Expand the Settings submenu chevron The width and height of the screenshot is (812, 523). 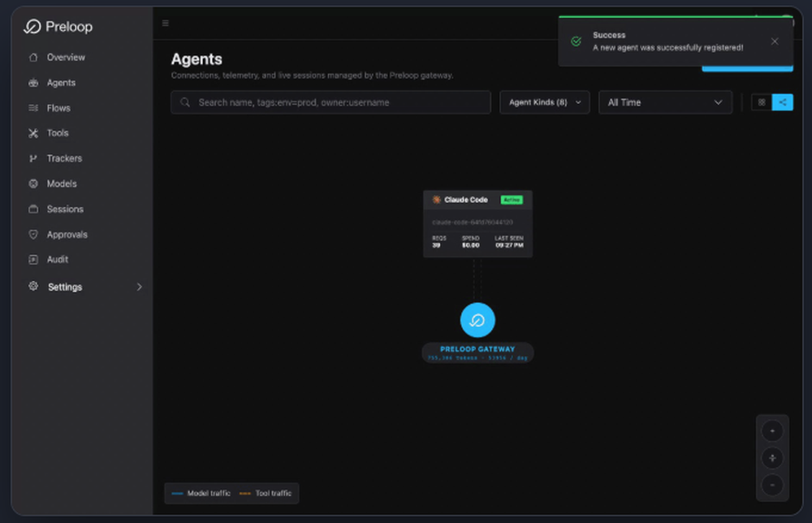[x=140, y=287]
